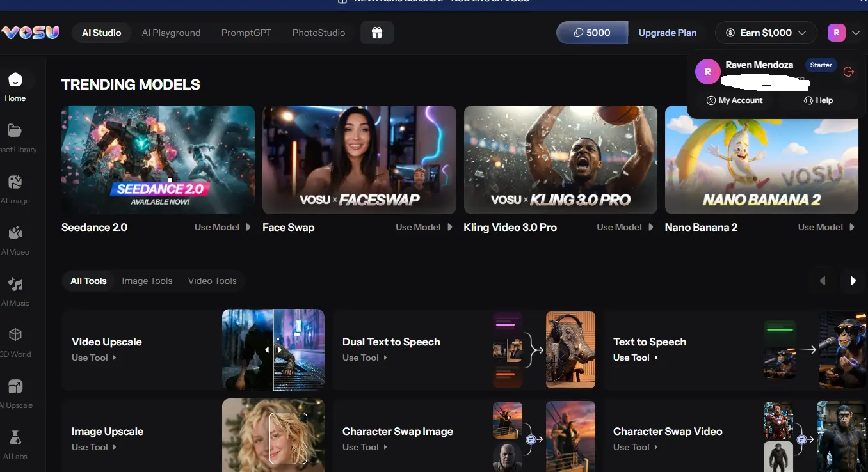868x472 pixels.
Task: Open the VOSU Faceswap thumbnail
Action: point(359,160)
